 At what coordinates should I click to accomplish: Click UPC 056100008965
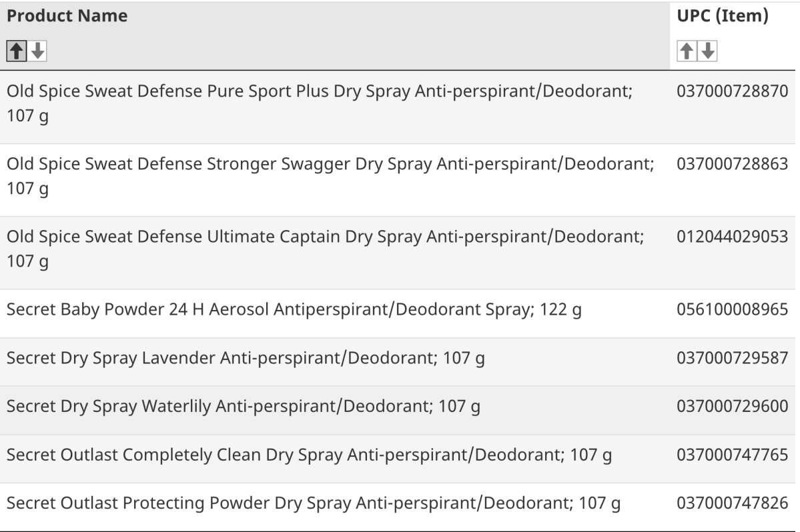point(732,311)
